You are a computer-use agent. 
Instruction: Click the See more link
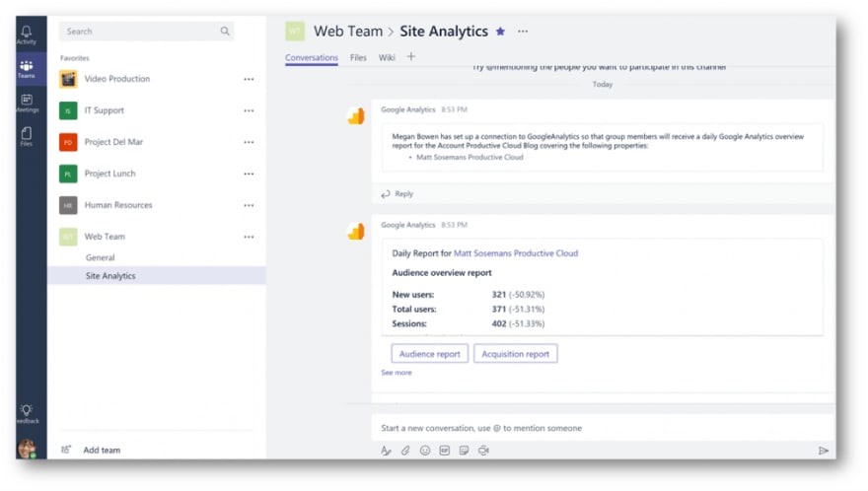[397, 373]
